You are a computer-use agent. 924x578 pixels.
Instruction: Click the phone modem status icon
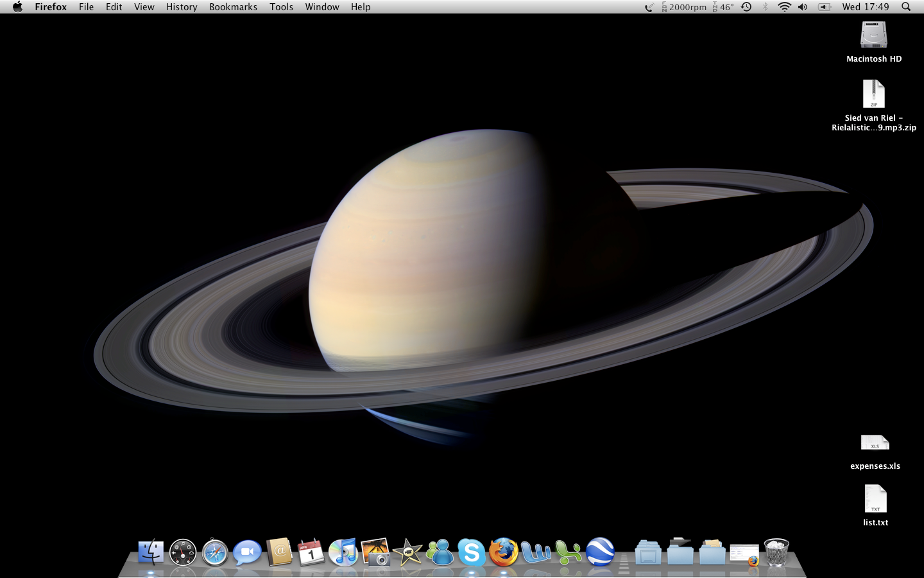(649, 7)
